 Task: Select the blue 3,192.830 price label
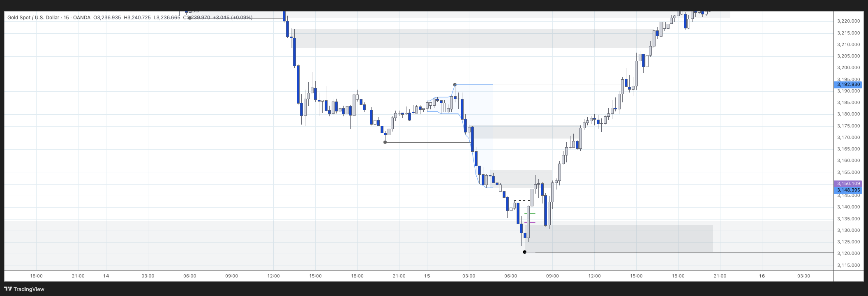tap(847, 85)
